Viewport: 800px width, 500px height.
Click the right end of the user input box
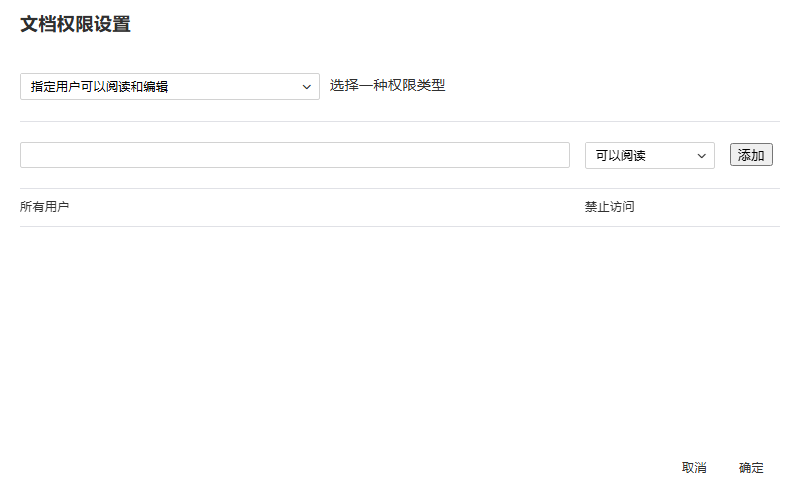[555, 155]
